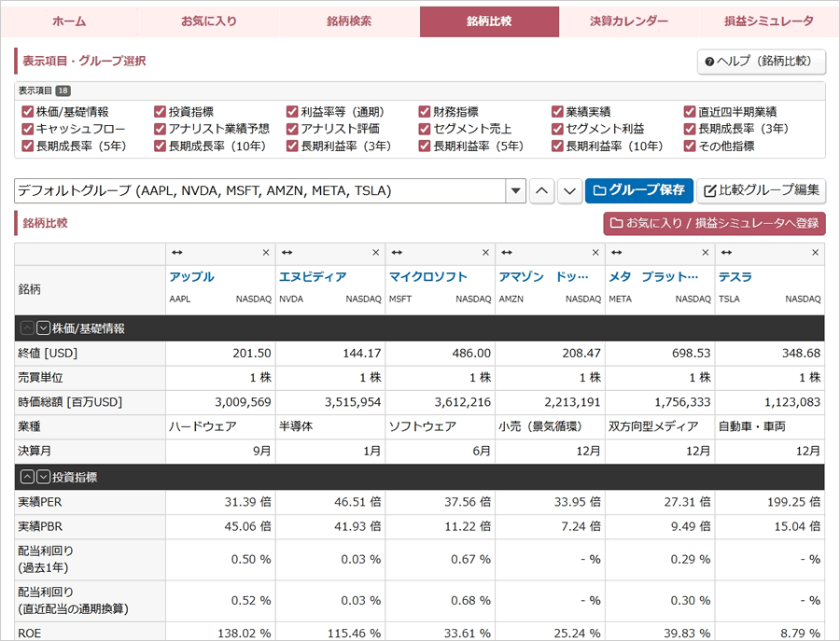Image resolution: width=840 pixels, height=641 pixels.
Task: Uncheck the セグメント利益 checkbox
Action: (557, 129)
